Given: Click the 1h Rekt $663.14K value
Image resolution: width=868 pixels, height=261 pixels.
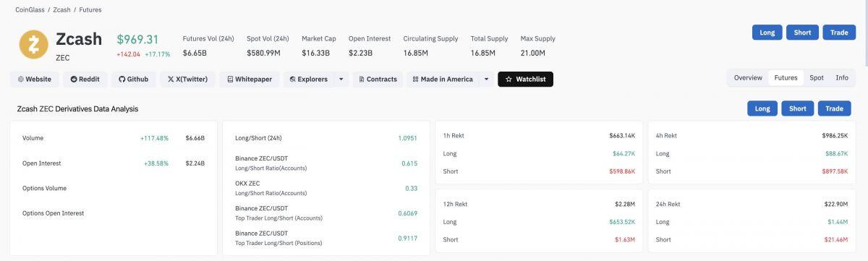Looking at the screenshot, I should coord(622,135).
